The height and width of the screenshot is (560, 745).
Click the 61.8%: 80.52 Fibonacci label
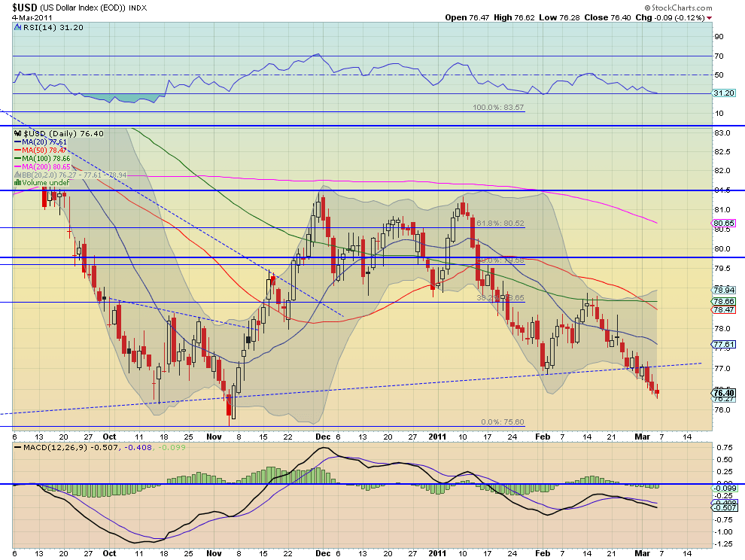pyautogui.click(x=500, y=223)
